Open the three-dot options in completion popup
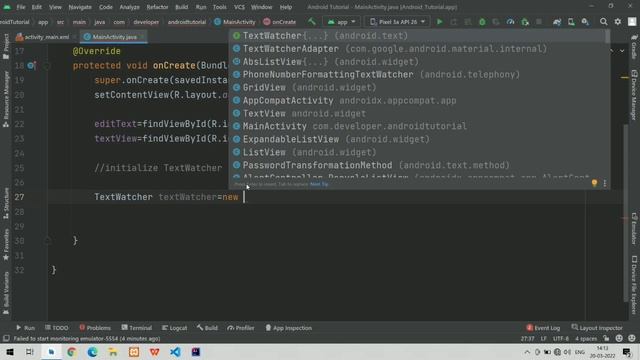 click(x=605, y=183)
